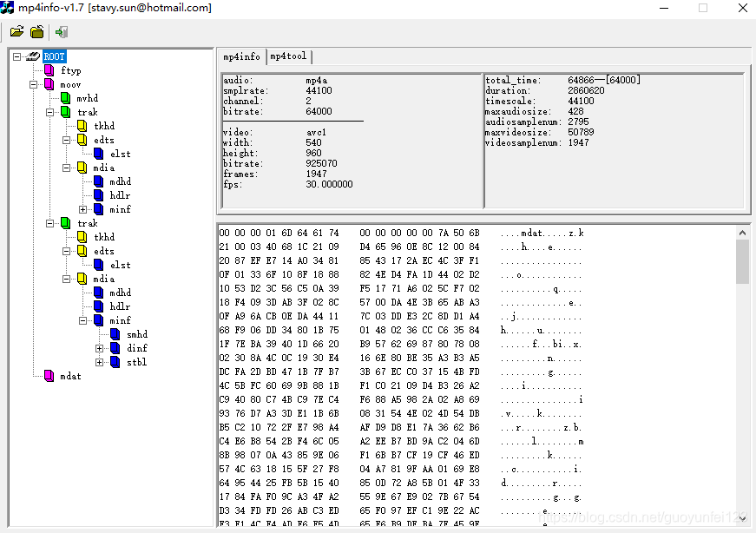756x533 pixels.
Task: Click the blue stbl box icon
Action: [x=115, y=362]
